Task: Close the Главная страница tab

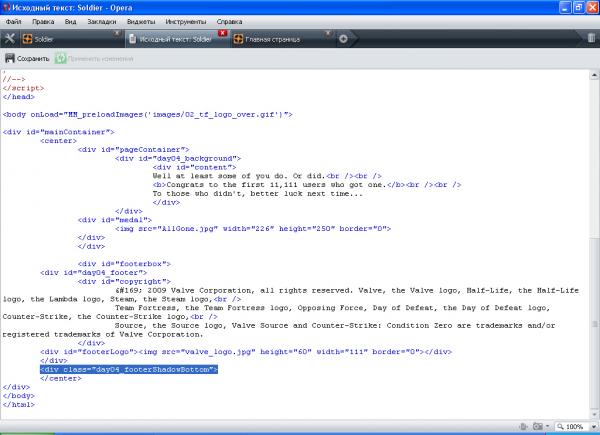Action: click(x=328, y=34)
